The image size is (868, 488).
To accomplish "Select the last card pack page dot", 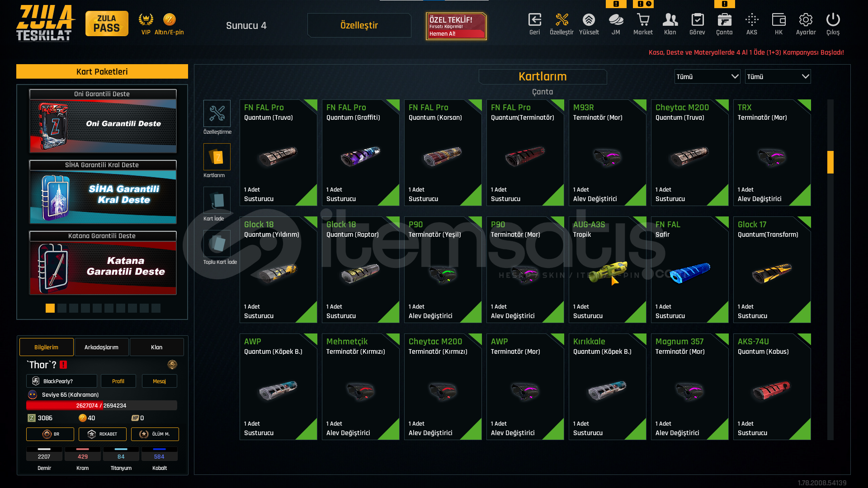I will tap(156, 308).
